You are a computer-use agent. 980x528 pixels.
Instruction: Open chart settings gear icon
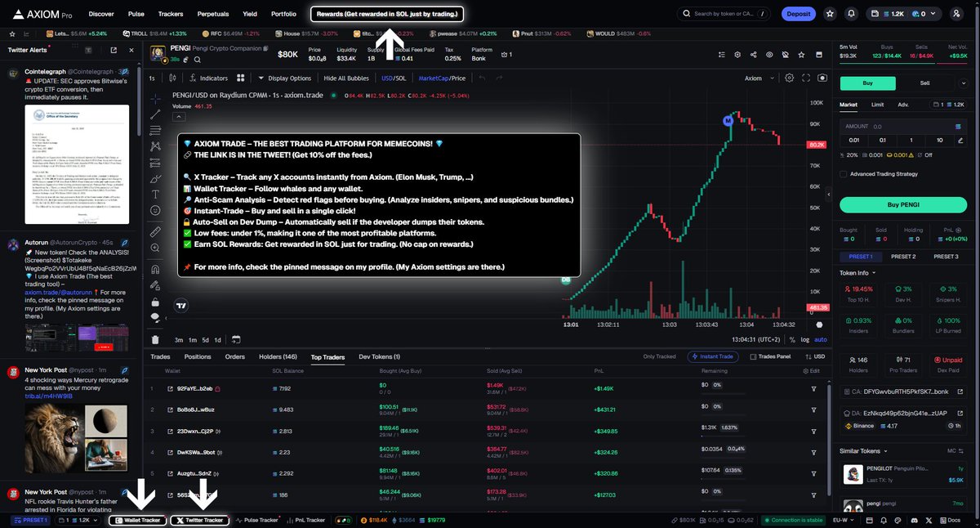tap(789, 78)
